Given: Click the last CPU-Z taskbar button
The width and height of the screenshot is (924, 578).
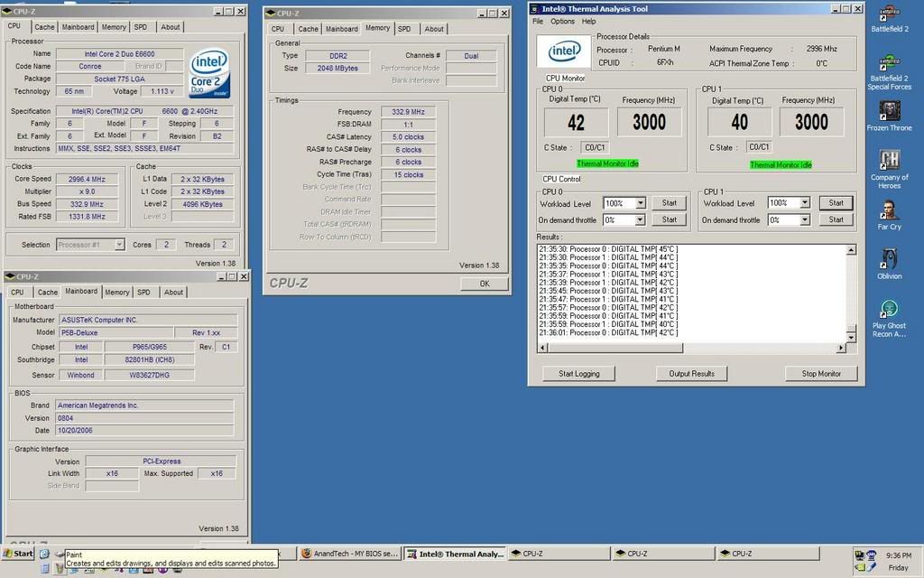Looking at the screenshot, I should [767, 554].
